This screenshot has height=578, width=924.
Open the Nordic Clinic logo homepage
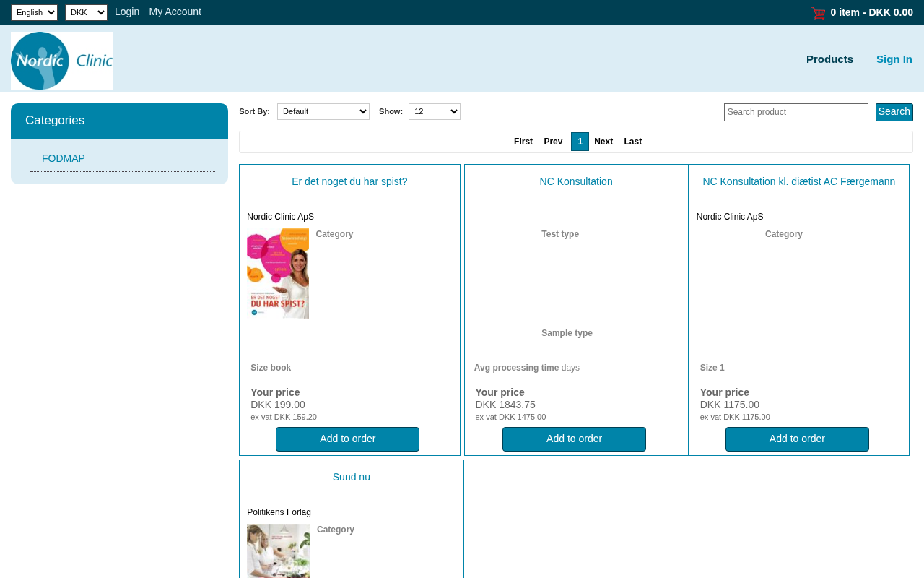point(61,61)
